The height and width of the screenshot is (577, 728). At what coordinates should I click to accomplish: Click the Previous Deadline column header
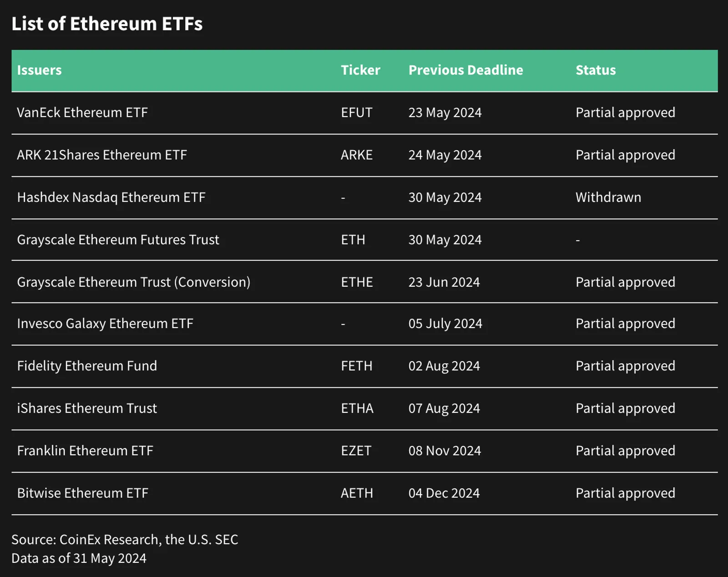pyautogui.click(x=465, y=70)
